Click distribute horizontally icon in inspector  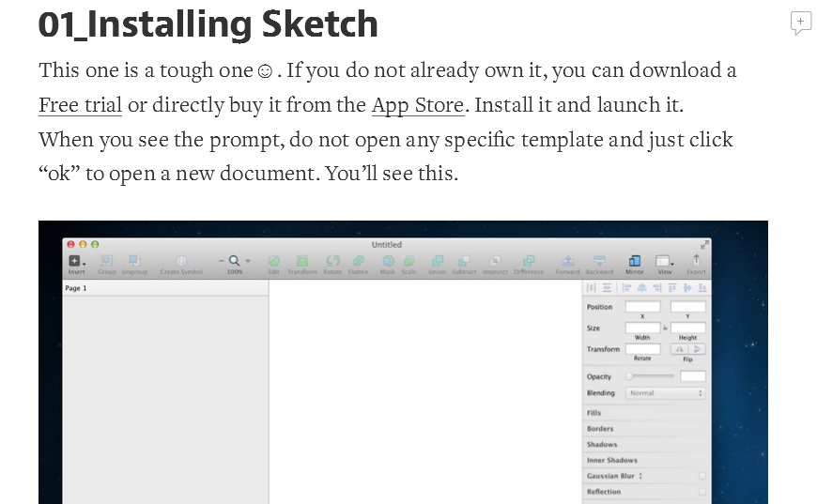pyautogui.click(x=592, y=288)
